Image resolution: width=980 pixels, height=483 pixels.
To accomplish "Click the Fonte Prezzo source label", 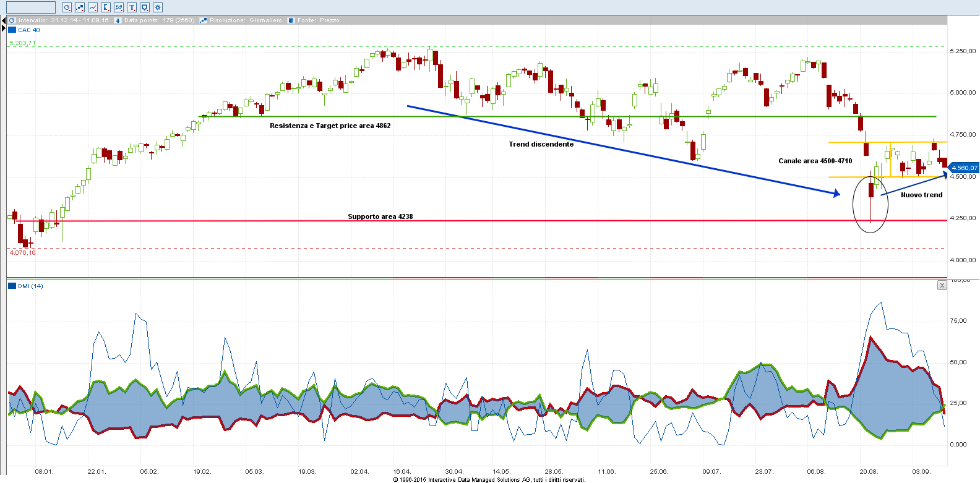I will [318, 20].
